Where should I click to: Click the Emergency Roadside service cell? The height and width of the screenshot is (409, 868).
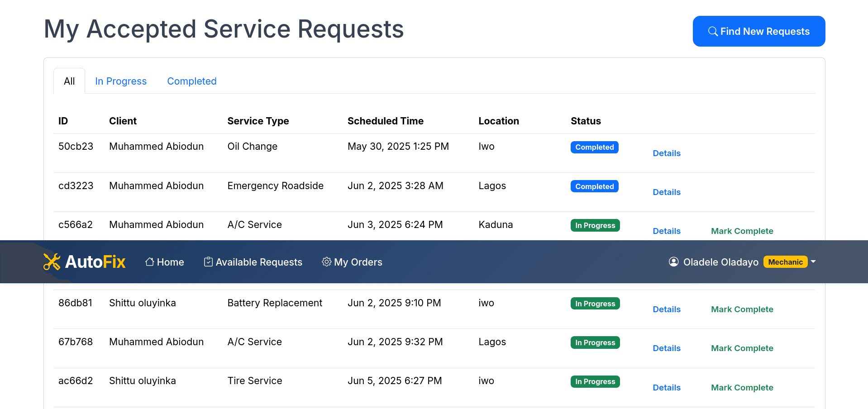click(276, 185)
